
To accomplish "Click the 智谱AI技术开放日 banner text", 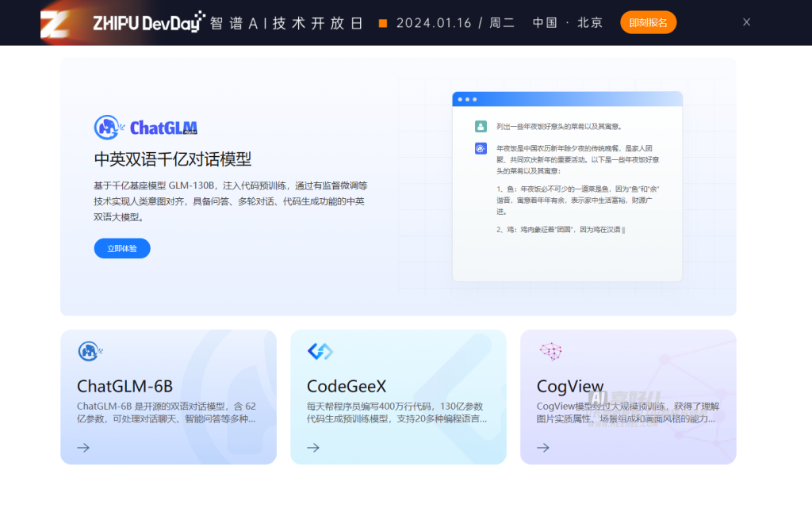I will pyautogui.click(x=286, y=23).
